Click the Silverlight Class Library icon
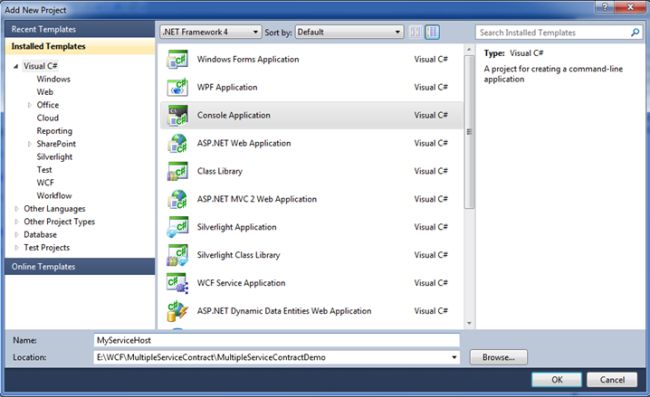Screen dimensions: 650x397 click(x=177, y=255)
